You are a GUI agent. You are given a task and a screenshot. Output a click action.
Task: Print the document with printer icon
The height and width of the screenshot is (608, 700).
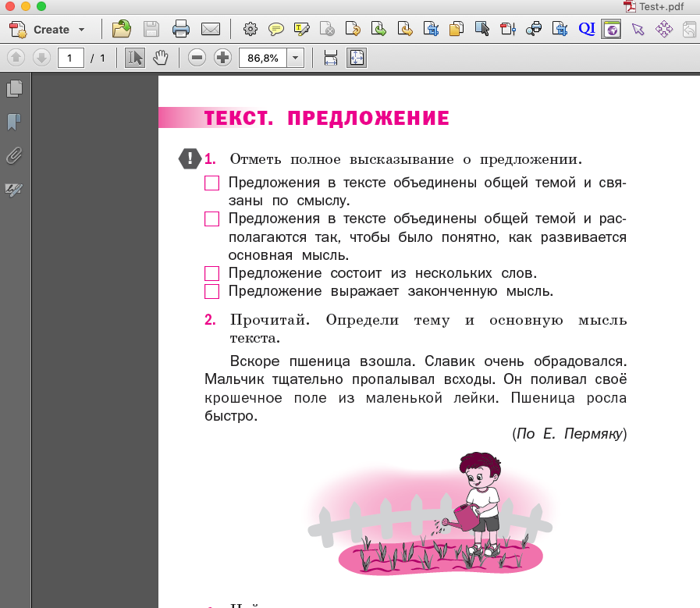[181, 30]
